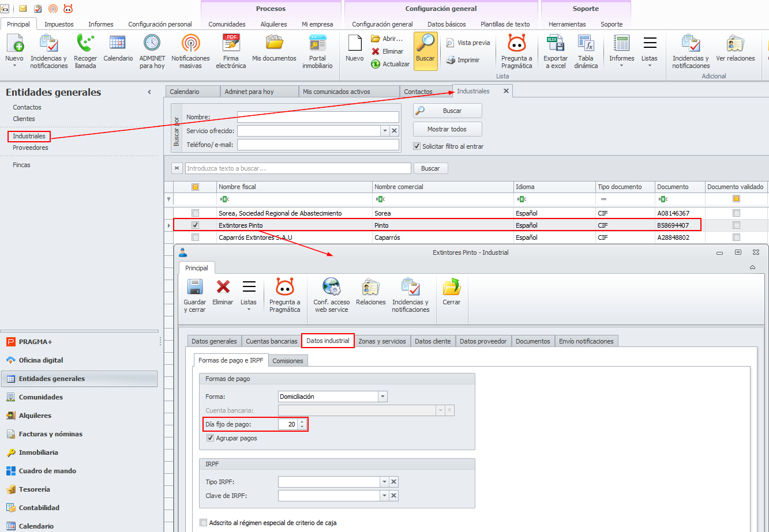Open the mail envelope icon in the title bar
This screenshot has height=532, width=769.
[23, 9]
